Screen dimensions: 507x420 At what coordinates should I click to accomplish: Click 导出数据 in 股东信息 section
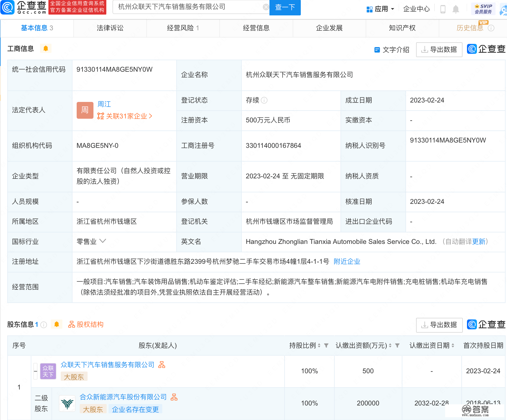pyautogui.click(x=439, y=325)
